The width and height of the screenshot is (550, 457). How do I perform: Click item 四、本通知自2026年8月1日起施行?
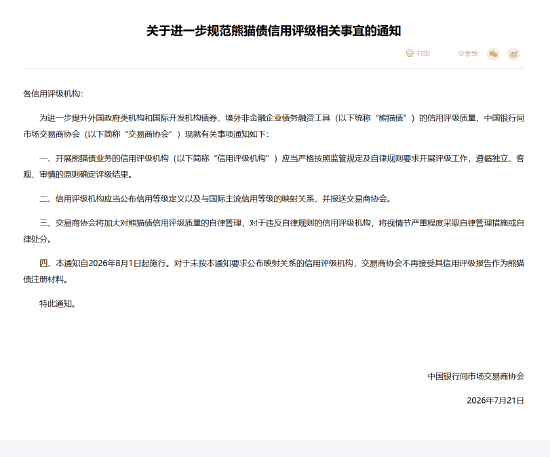274,271
